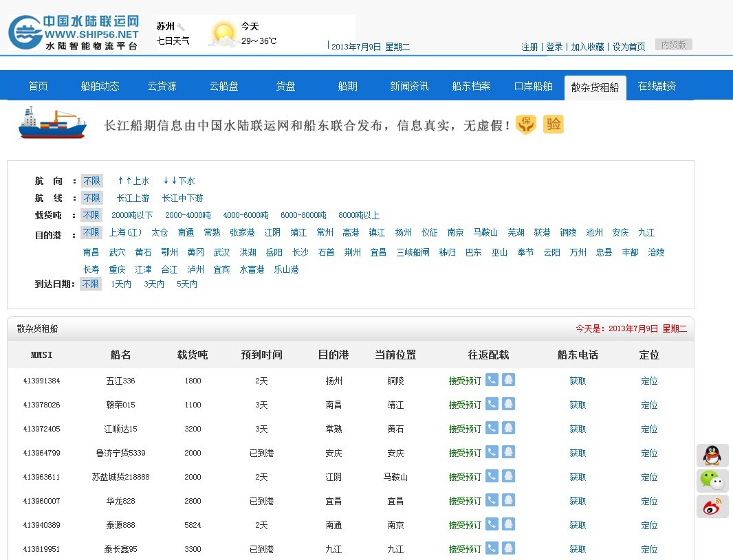
Task: Click the phone icon in the 泰长鑫95 row
Action: click(x=492, y=548)
